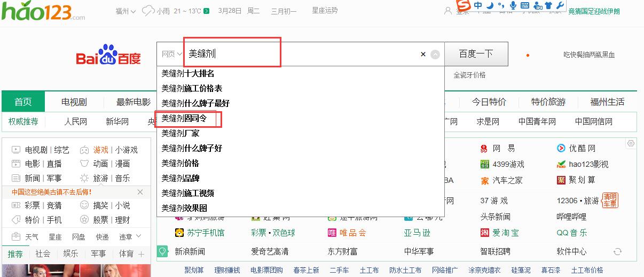
Task: Open the 中国青年网 link
Action: (x=537, y=121)
